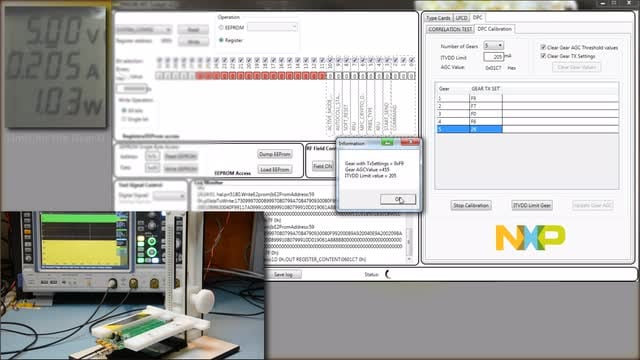Click the bit 0 binary value box
The image size is (640, 360).
(411, 76)
